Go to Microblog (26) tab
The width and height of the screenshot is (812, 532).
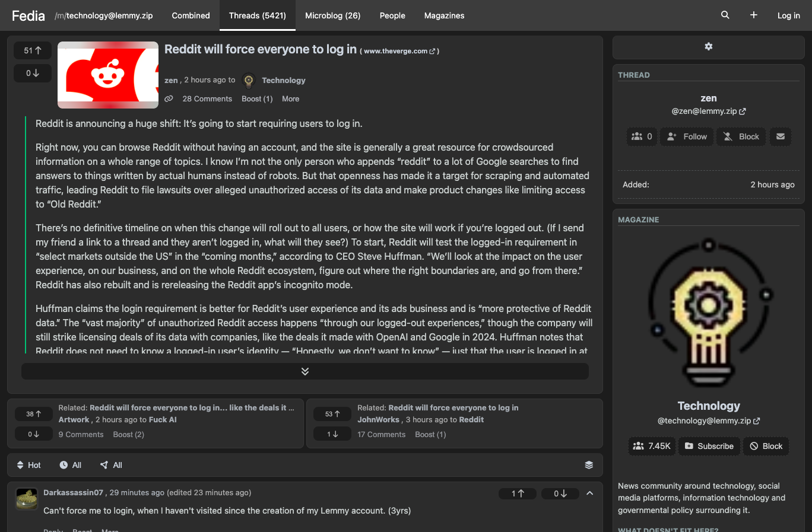tap(333, 15)
